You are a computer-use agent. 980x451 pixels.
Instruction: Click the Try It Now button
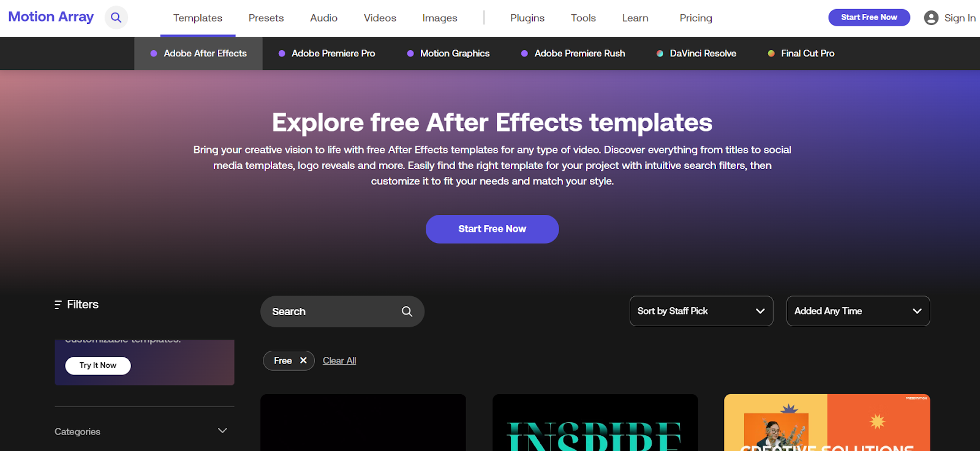[x=98, y=365]
